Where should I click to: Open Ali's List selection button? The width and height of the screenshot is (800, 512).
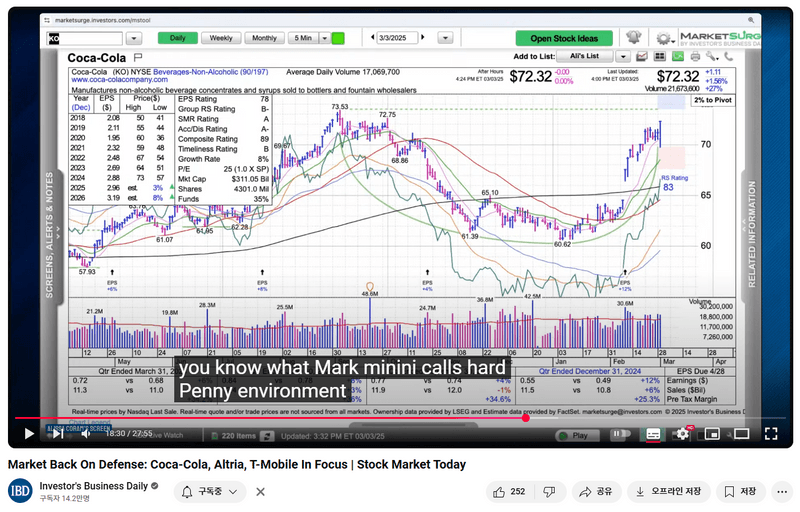click(x=585, y=56)
